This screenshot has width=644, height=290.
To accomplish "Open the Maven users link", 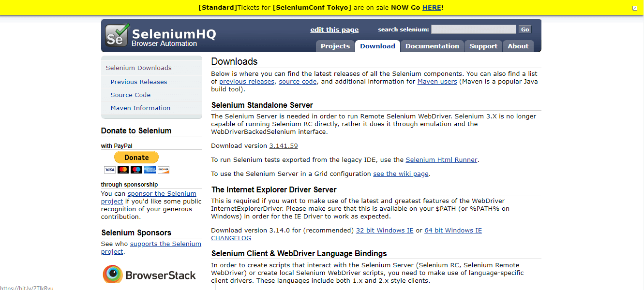I will (437, 82).
